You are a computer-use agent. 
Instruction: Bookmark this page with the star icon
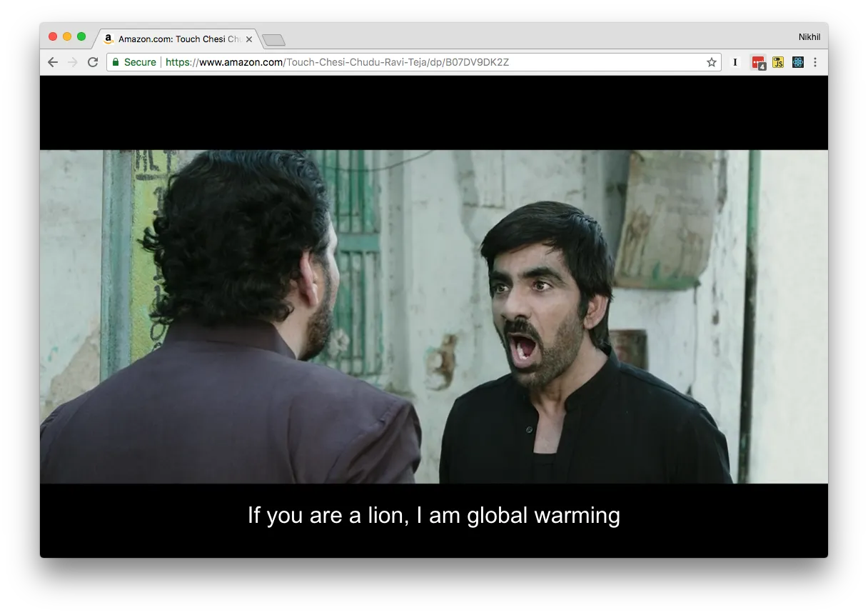(x=711, y=62)
